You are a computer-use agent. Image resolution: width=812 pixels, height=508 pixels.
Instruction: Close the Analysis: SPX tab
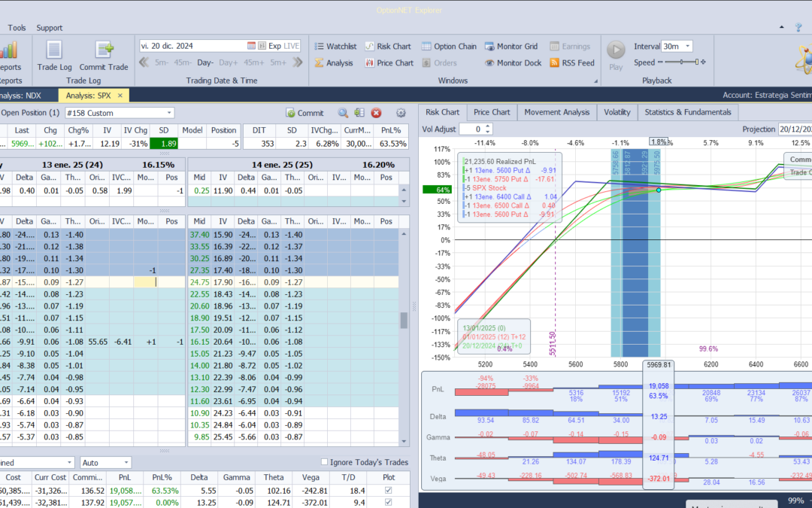pyautogui.click(x=120, y=96)
